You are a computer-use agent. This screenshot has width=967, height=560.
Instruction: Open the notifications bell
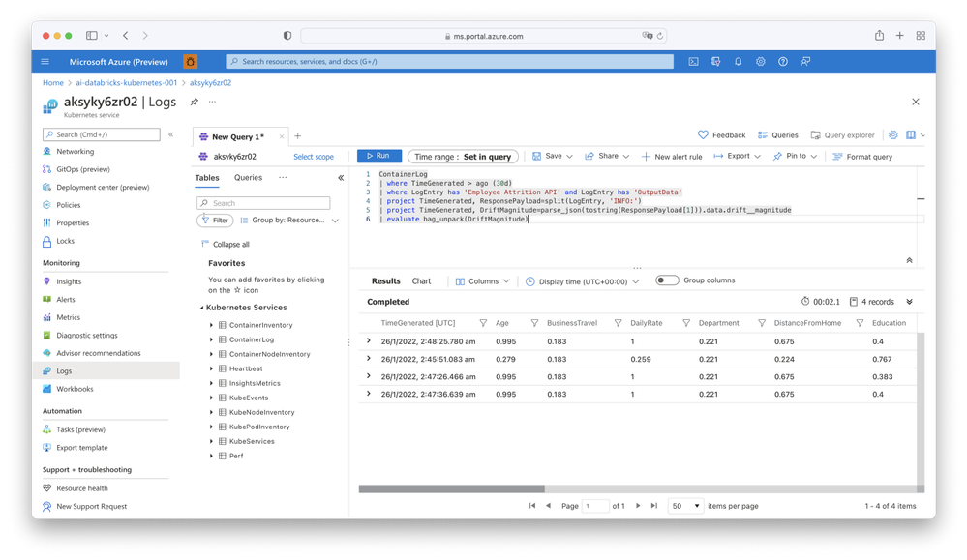tap(738, 62)
